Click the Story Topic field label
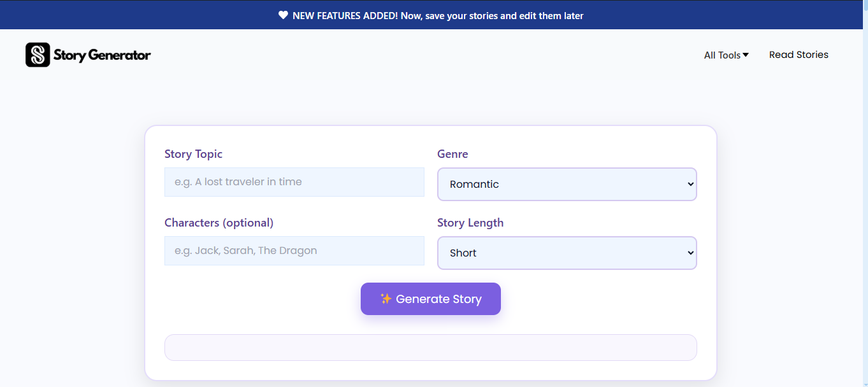This screenshot has width=868, height=387. [193, 154]
